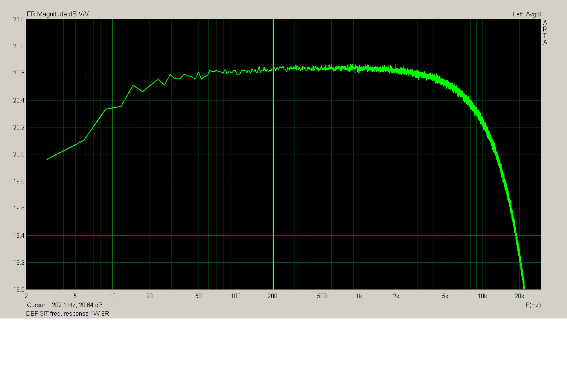Screen dimensions: 567x392
Task: Click the 10k frequency axis label
Action: 482,296
